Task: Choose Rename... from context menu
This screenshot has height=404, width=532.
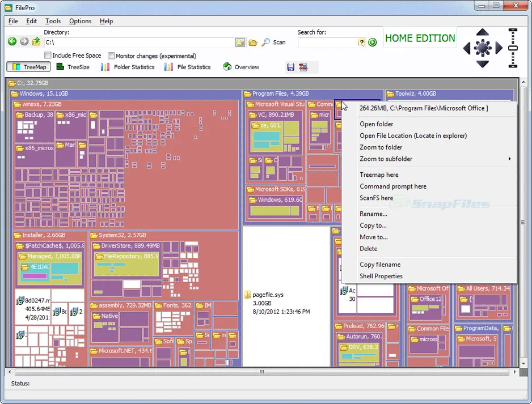Action: pyautogui.click(x=373, y=214)
